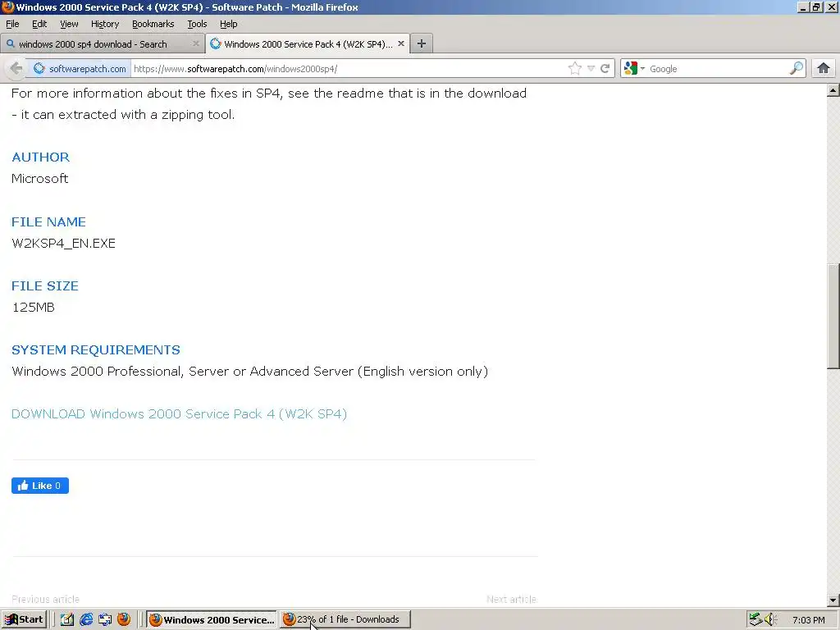Click the volume speaker tray icon
Image resolution: width=840 pixels, height=630 pixels.
pos(771,620)
